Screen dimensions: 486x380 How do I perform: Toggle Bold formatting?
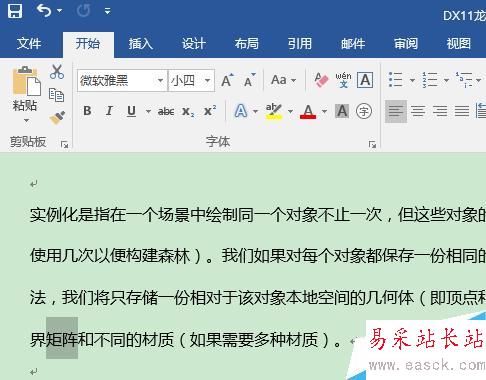tap(87, 111)
